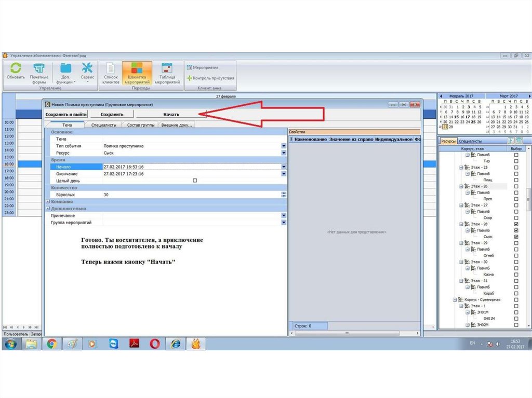Open the Специалисты tab in dialog

point(104,125)
